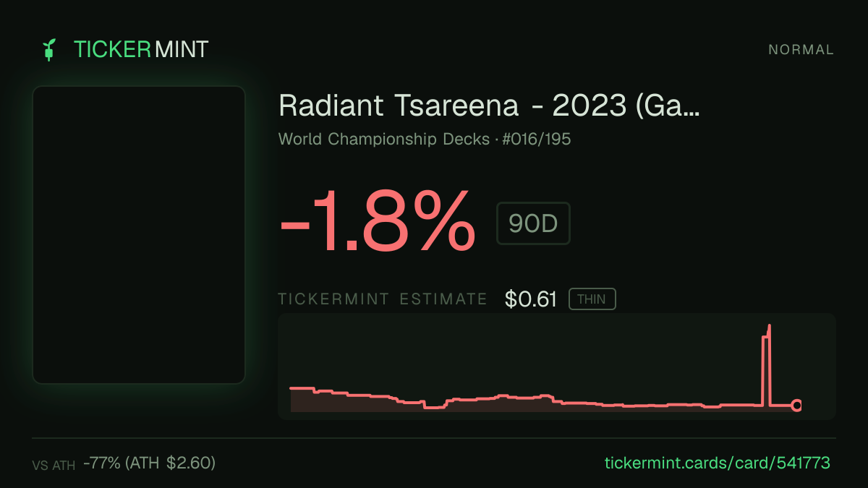
Task: Click the -77% (ATH $2.60) value
Action: (149, 463)
